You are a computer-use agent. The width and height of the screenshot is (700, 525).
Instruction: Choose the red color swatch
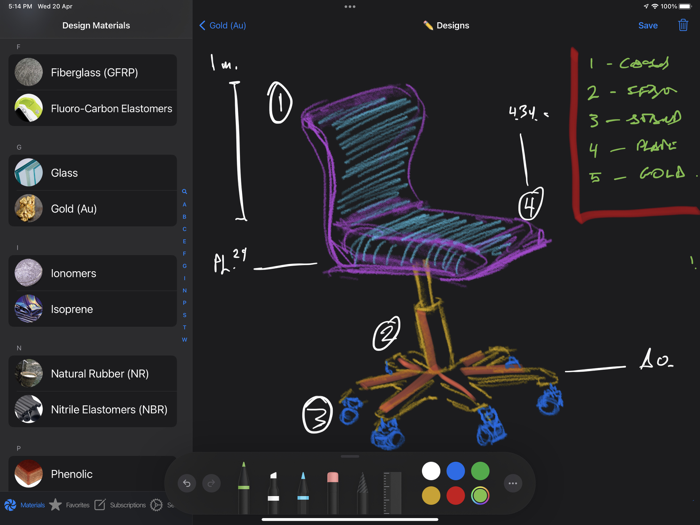(455, 496)
